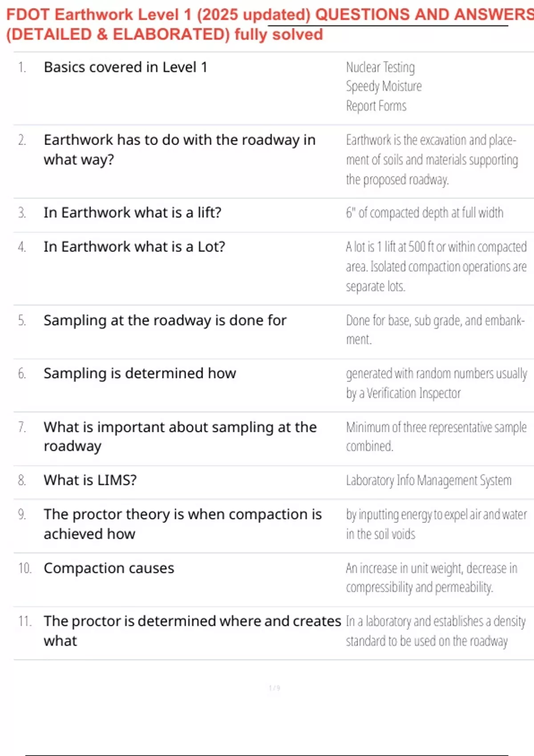Click the answer describing a lot as 1 lift at 500 ft
The image size is (534, 756).
(x=436, y=266)
